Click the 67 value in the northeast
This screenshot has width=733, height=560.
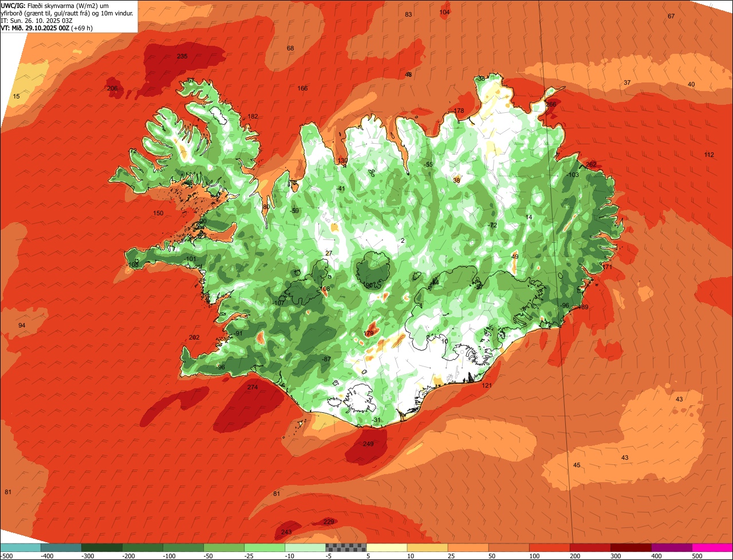click(671, 16)
